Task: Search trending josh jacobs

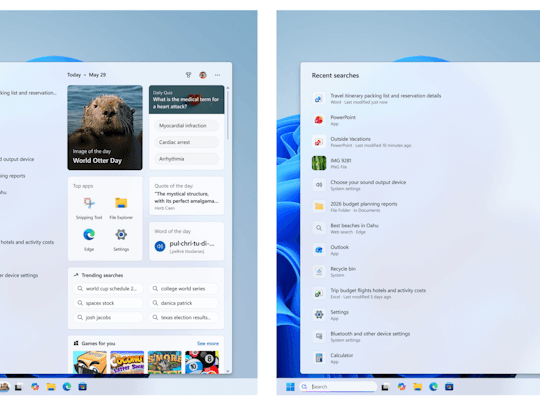Action: 108,318
